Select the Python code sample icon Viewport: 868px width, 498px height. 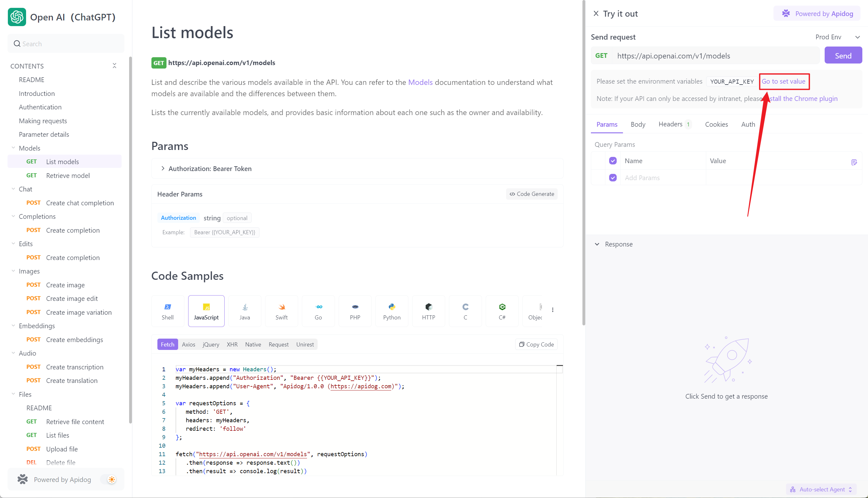click(392, 311)
